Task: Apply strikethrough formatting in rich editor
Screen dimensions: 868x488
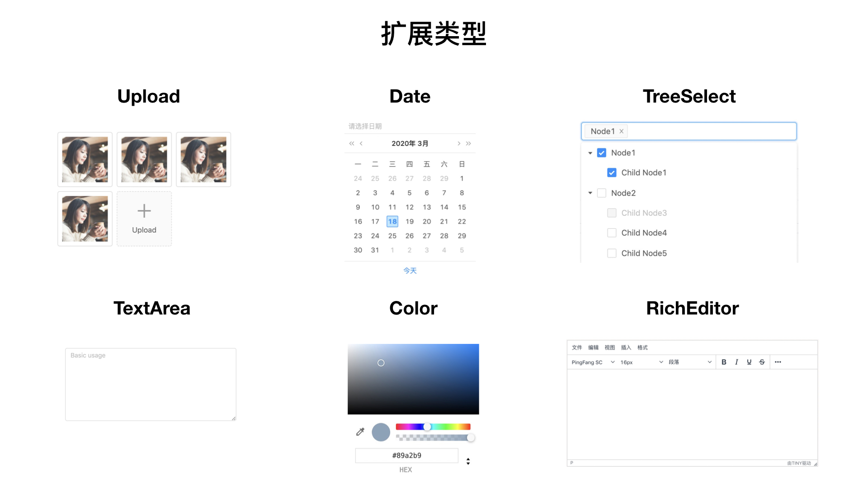Action: [762, 362]
